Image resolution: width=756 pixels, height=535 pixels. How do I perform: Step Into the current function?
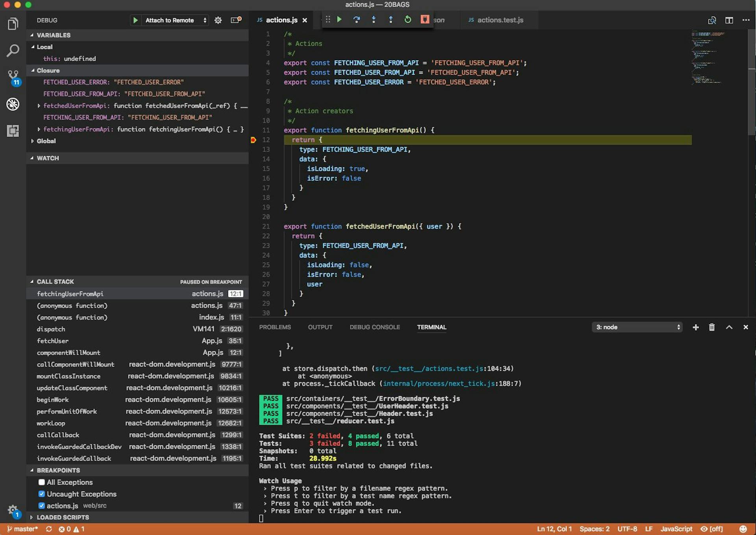tap(373, 19)
